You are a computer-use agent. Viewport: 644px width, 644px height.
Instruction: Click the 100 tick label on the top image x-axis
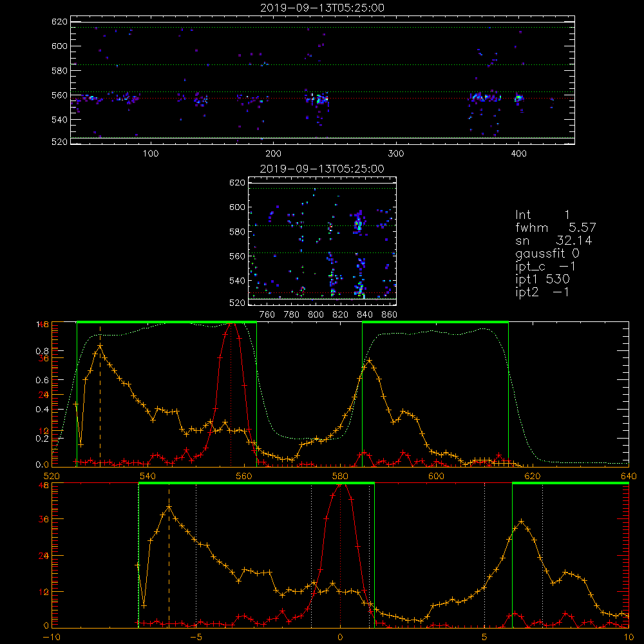click(151, 154)
